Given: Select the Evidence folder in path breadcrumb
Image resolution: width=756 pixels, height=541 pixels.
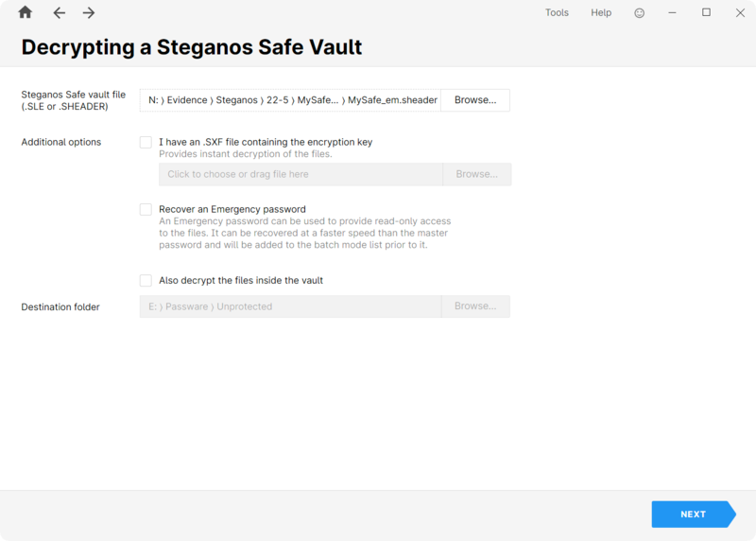Looking at the screenshot, I should [x=187, y=100].
